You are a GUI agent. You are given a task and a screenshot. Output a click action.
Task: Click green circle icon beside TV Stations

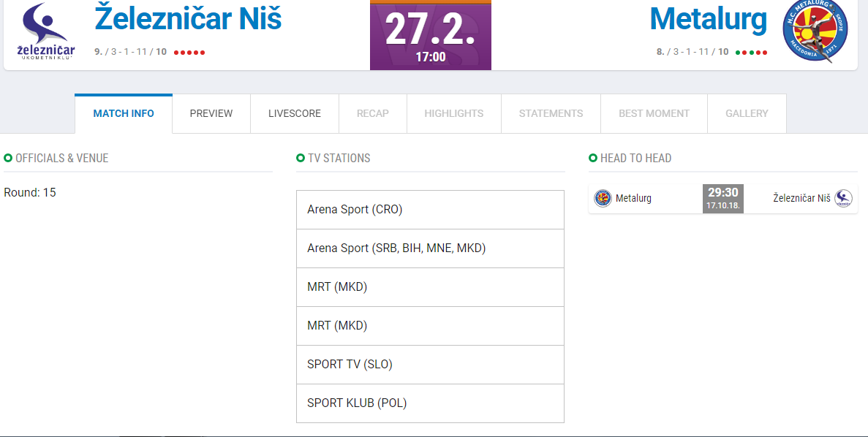click(x=301, y=158)
